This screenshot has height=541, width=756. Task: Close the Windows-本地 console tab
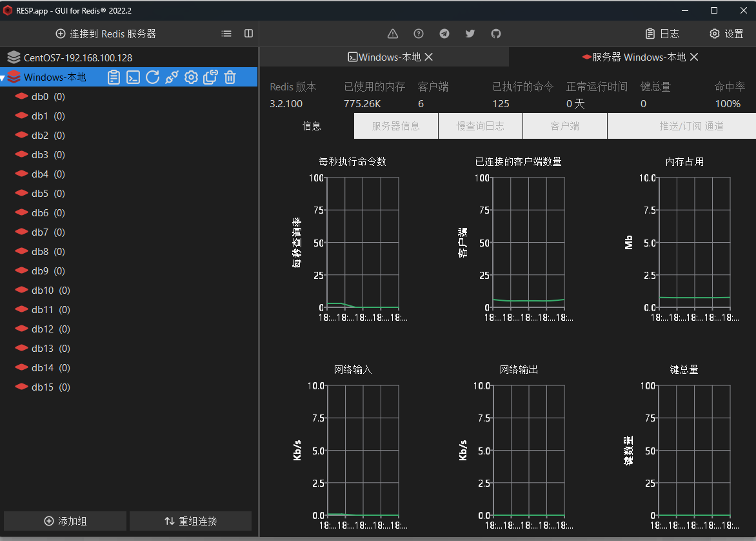pyautogui.click(x=428, y=57)
